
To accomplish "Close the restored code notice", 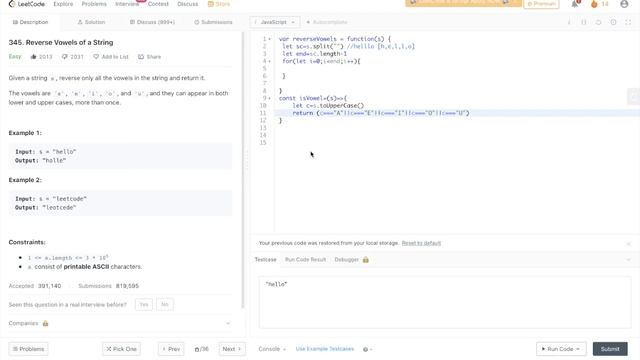I will pos(628,244).
